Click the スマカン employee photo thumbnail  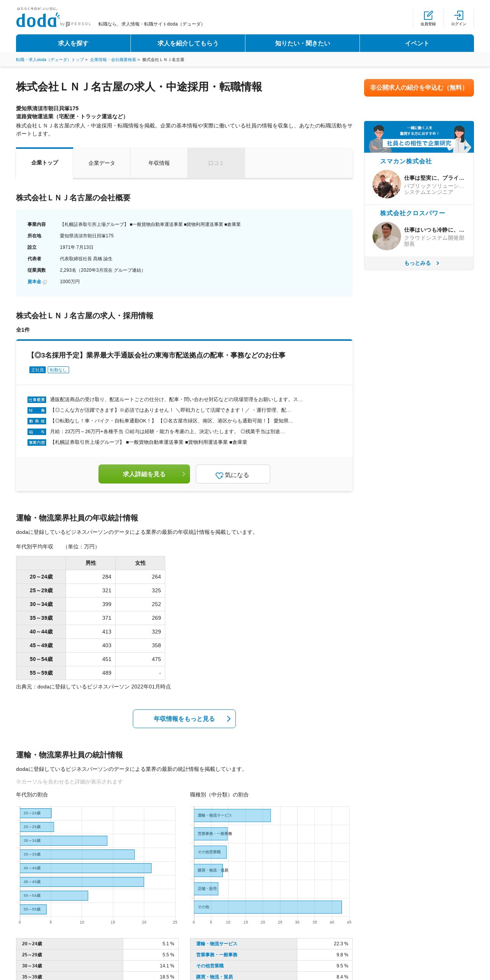(387, 184)
